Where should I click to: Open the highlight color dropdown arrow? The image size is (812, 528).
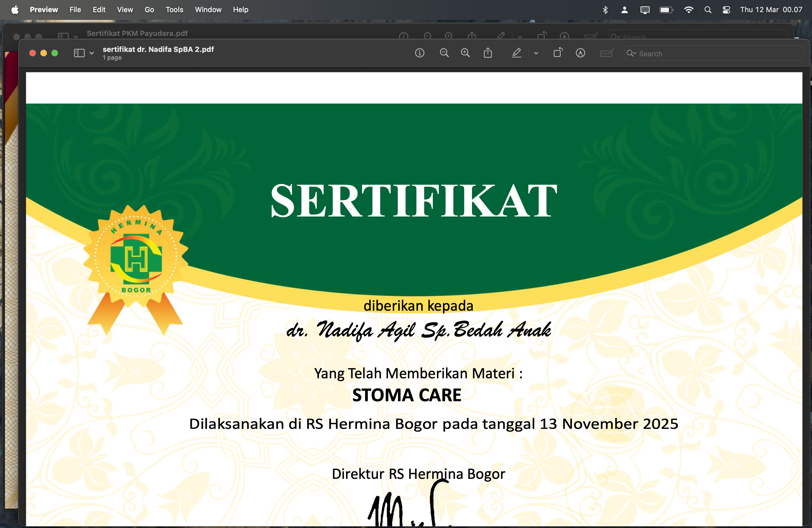point(536,53)
